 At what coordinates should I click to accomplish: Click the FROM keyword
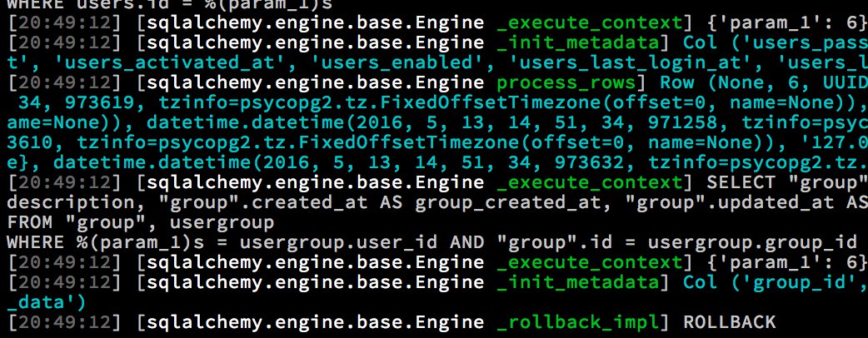[30, 222]
